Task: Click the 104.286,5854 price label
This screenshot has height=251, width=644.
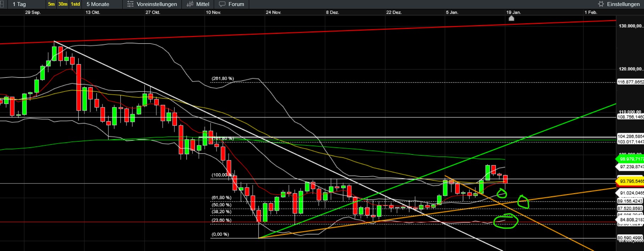Action: pos(631,136)
